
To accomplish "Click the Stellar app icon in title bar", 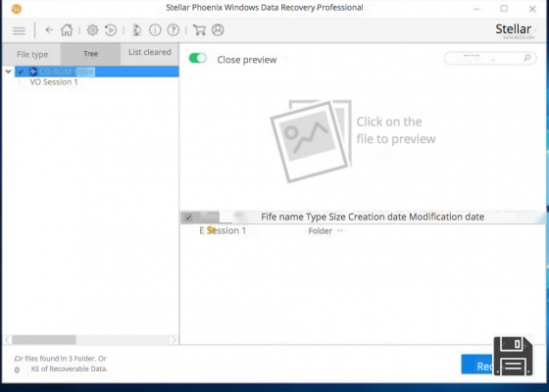I will click(x=17, y=9).
